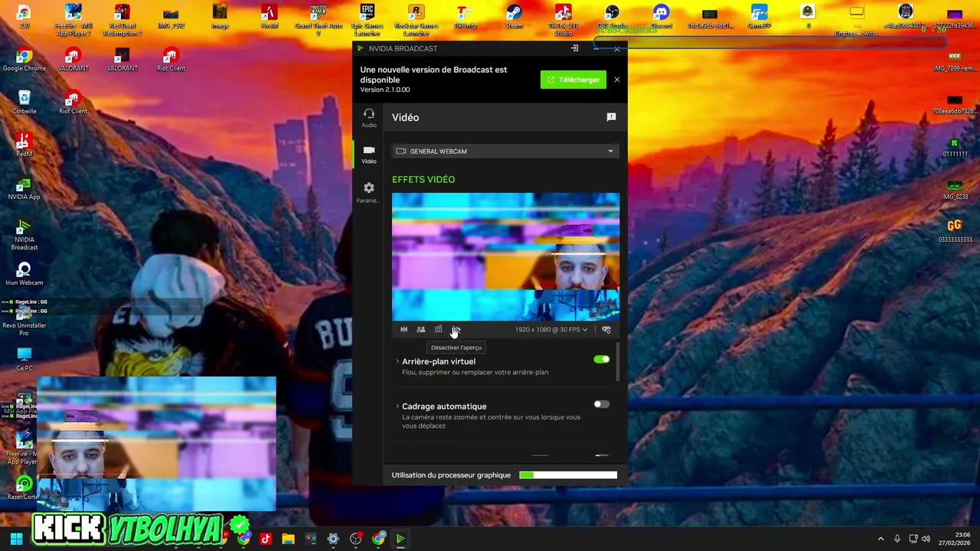The height and width of the screenshot is (551, 980).
Task: Select the IMG_8238 desktop file
Action: click(955, 190)
